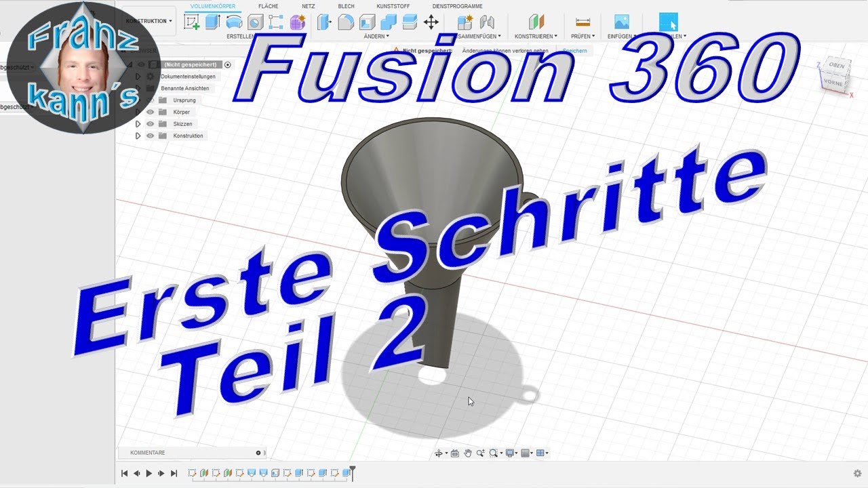This screenshot has height=488, width=868.
Task: Open the ZUSAMMENFÜGEN dropdown menu
Action: tap(478, 36)
